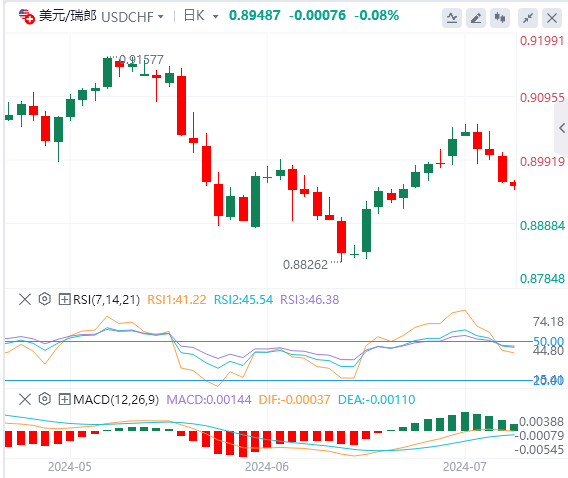The height and width of the screenshot is (478, 568).
Task: Click the 0.89919 price axis label
Action: (542, 162)
